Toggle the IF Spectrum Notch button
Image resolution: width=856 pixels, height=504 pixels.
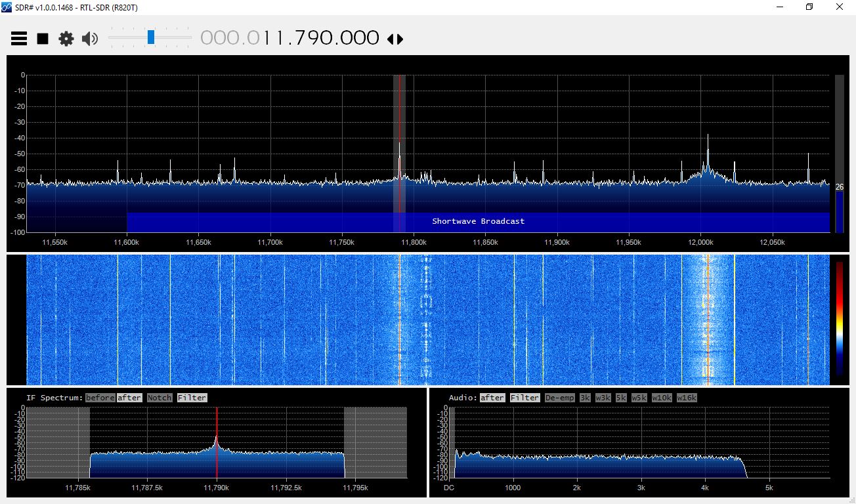coord(160,398)
